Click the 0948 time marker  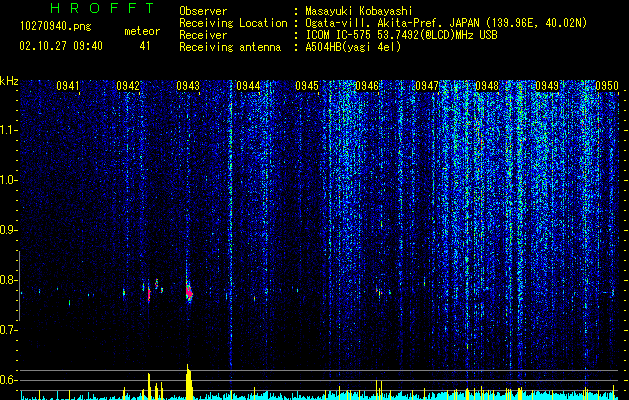tap(487, 85)
